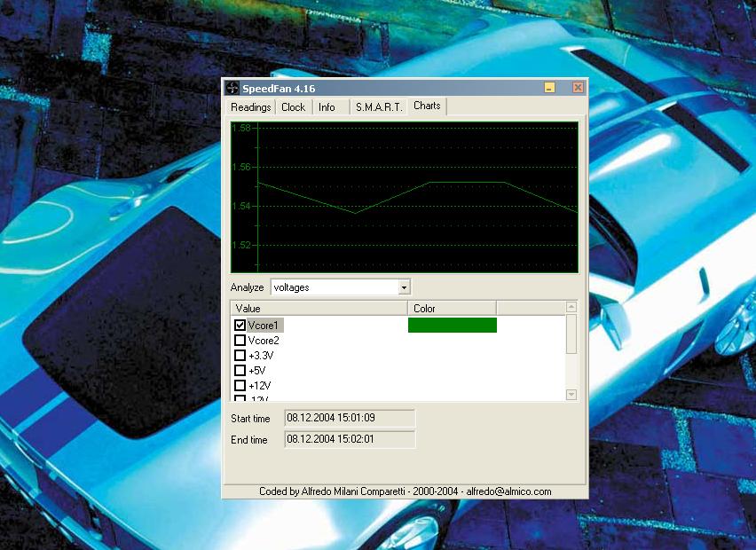Close the SpeedFan 4.16 window
This screenshot has height=550, width=756.
click(x=578, y=87)
